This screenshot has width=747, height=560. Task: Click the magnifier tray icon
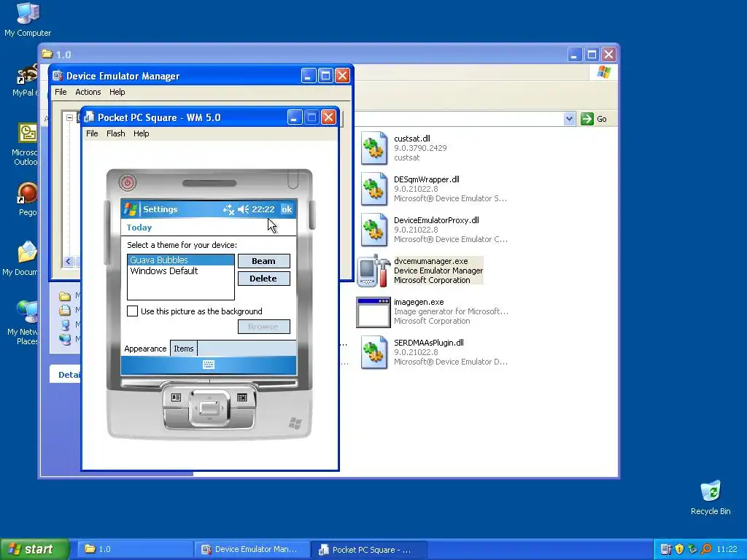pos(706,549)
